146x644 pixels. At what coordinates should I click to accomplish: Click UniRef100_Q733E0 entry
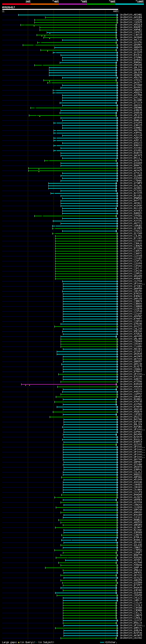pos(131,286)
